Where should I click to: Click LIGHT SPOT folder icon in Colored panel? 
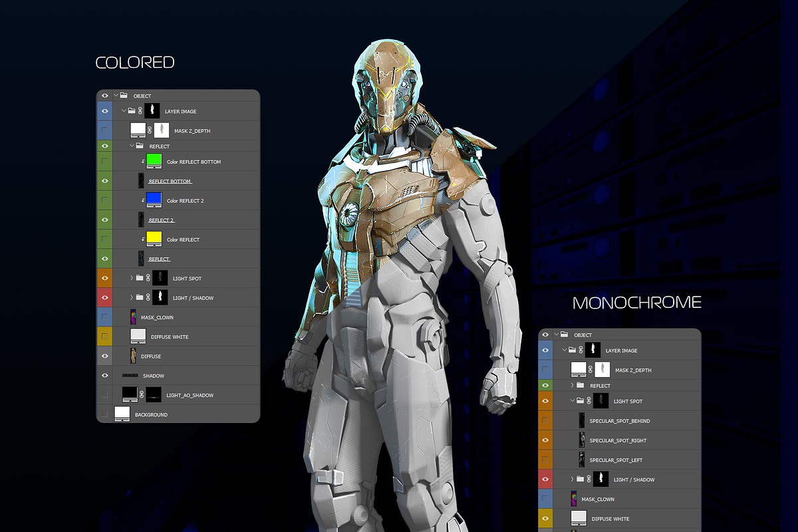140,278
